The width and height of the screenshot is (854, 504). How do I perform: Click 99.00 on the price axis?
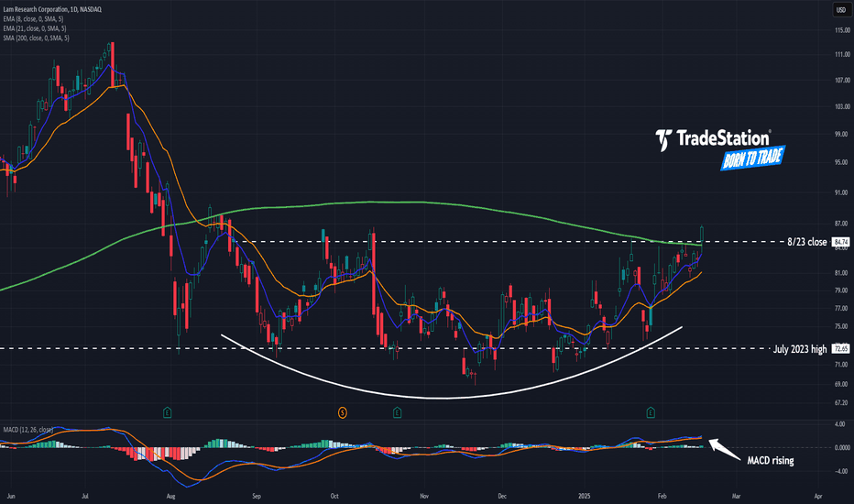[842, 134]
